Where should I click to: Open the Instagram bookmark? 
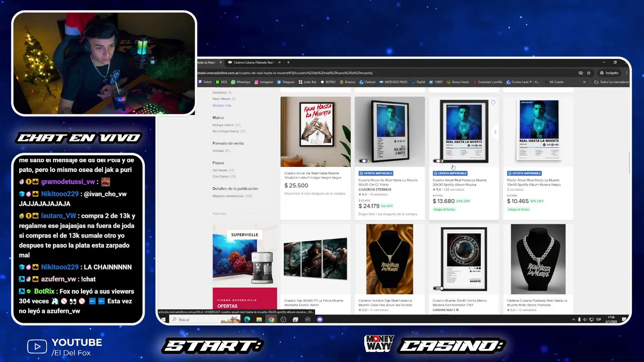[264, 82]
